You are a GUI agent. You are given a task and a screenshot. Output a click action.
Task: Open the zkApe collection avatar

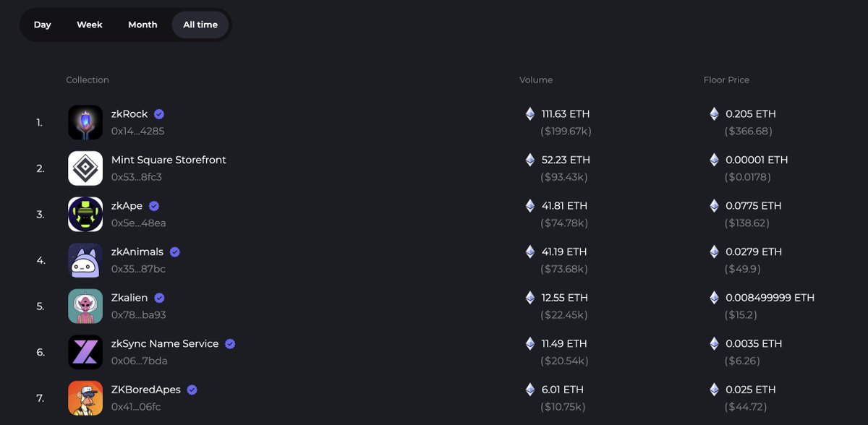(x=85, y=214)
